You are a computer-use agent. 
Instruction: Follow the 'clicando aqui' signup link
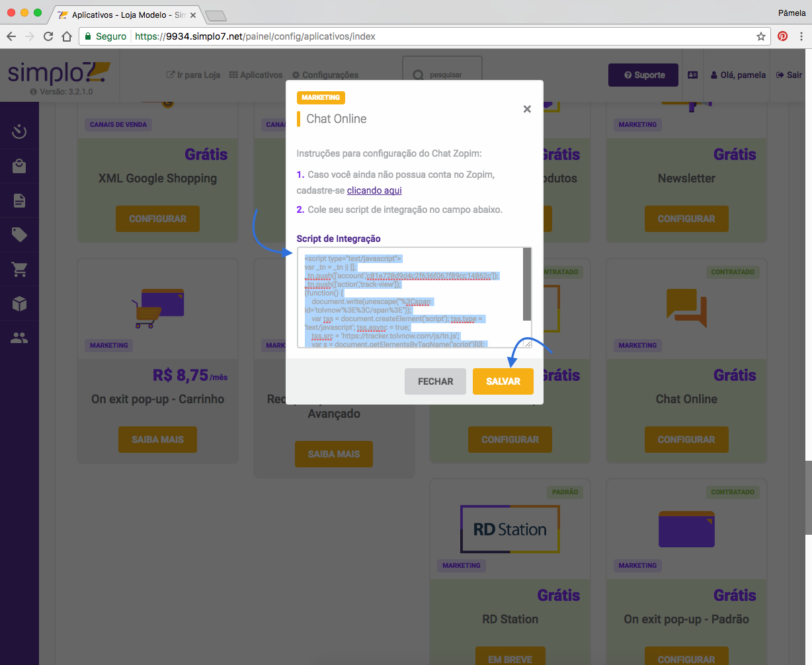click(374, 190)
